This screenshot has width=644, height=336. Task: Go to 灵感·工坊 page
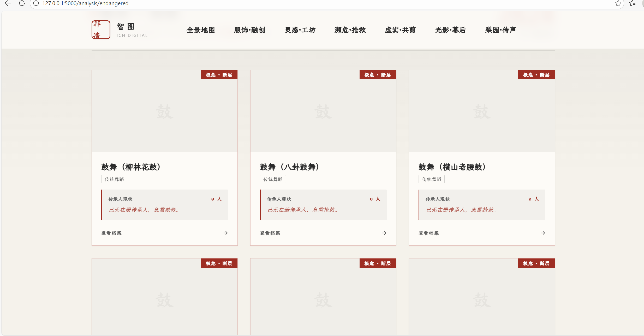click(300, 30)
